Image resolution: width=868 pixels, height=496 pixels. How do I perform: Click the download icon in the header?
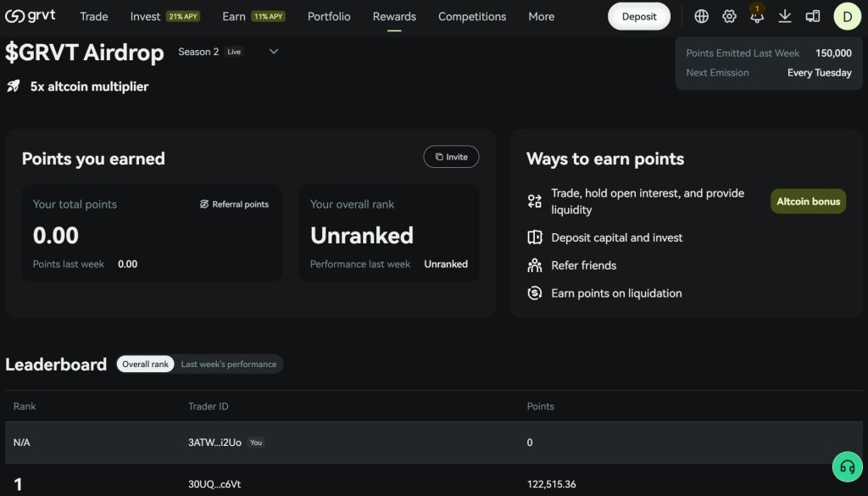pyautogui.click(x=784, y=15)
